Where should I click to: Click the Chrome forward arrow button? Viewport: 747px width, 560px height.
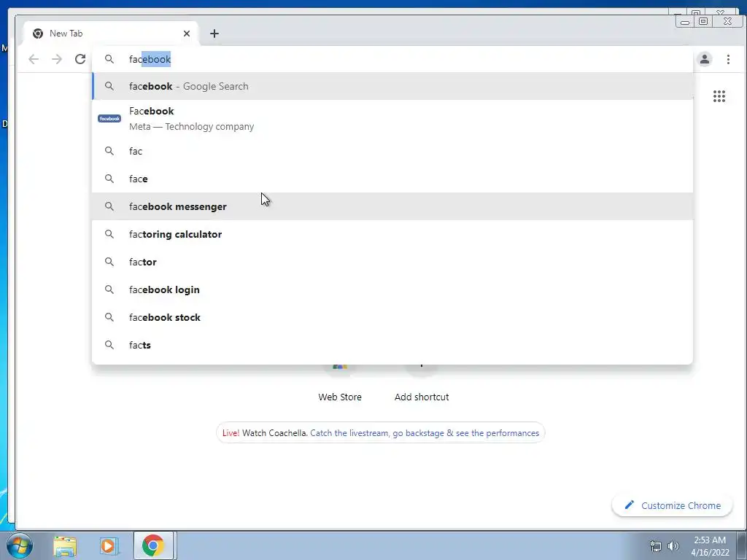[57, 59]
